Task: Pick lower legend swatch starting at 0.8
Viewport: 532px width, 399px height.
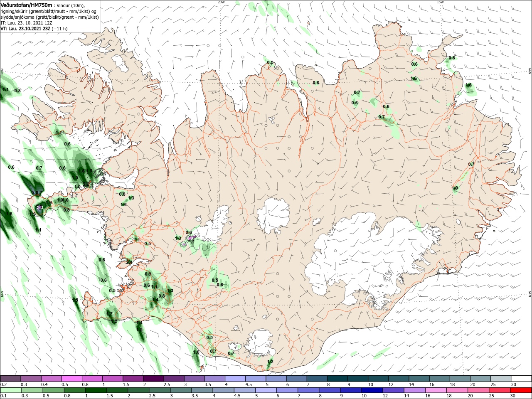Action: pyautogui.click(x=74, y=390)
